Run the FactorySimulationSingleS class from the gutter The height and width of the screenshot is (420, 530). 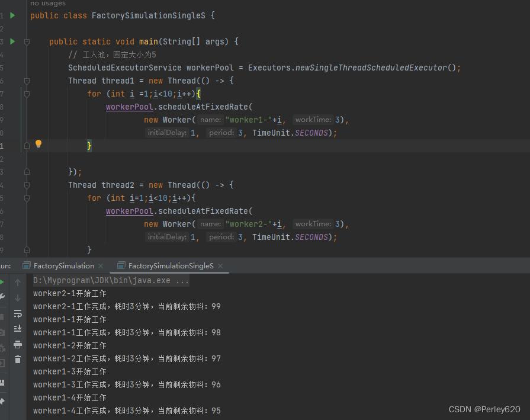pyautogui.click(x=12, y=15)
